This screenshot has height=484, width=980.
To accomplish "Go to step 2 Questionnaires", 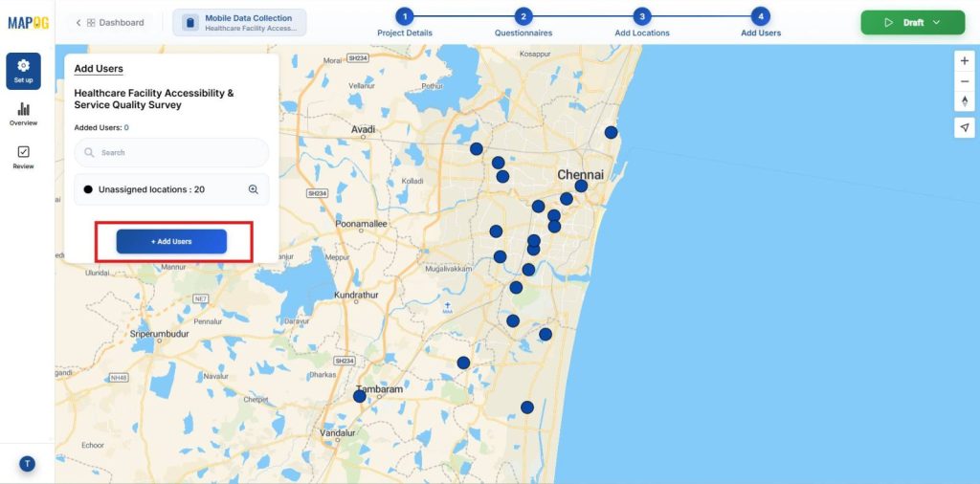I will (x=523, y=17).
